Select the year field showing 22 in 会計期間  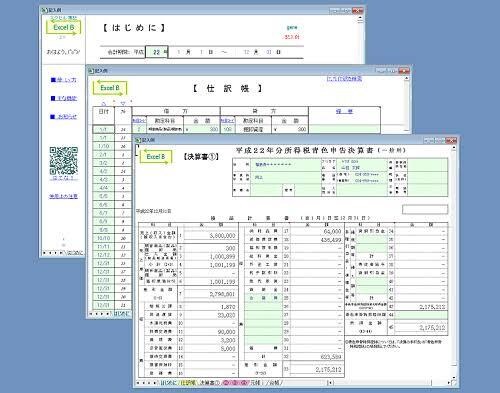(157, 52)
